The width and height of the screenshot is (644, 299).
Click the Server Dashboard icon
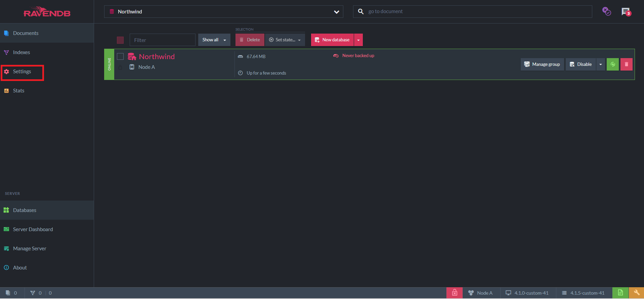6,229
